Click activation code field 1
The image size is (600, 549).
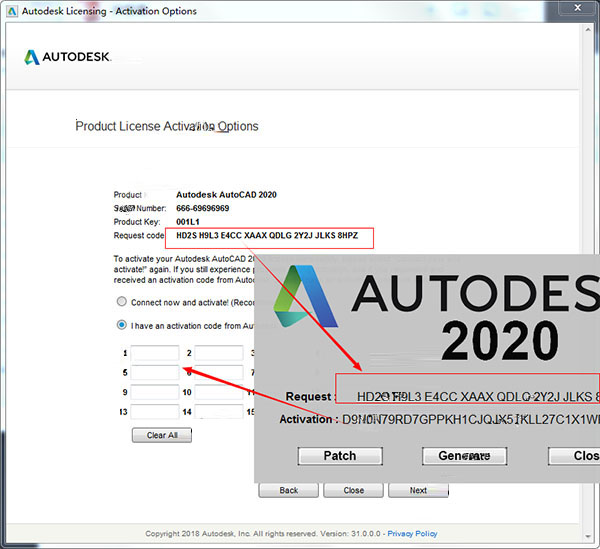point(155,353)
